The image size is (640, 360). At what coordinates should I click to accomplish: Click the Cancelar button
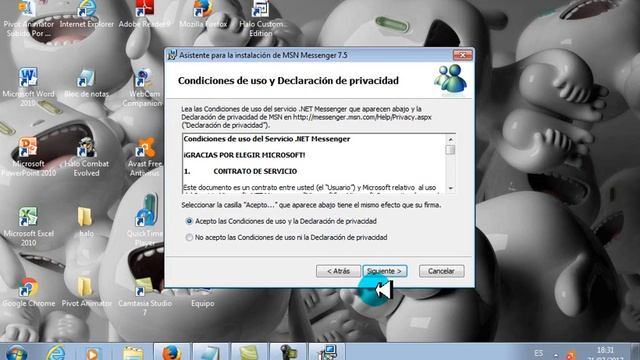point(441,271)
